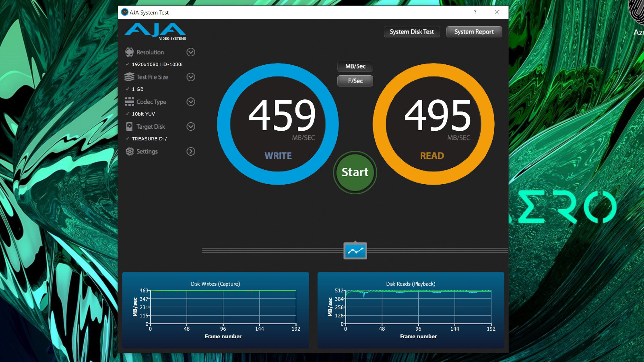This screenshot has height=362, width=644.
Task: Click the Test File Size stack icon
Action: pyautogui.click(x=129, y=77)
